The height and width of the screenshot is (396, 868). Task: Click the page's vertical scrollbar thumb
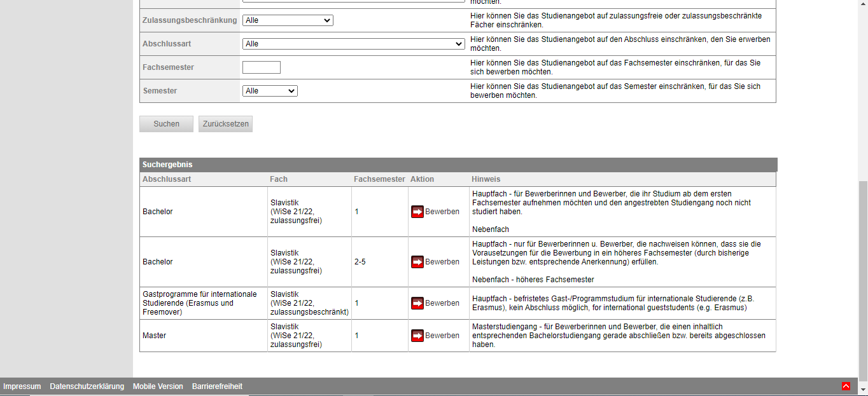[x=863, y=280]
